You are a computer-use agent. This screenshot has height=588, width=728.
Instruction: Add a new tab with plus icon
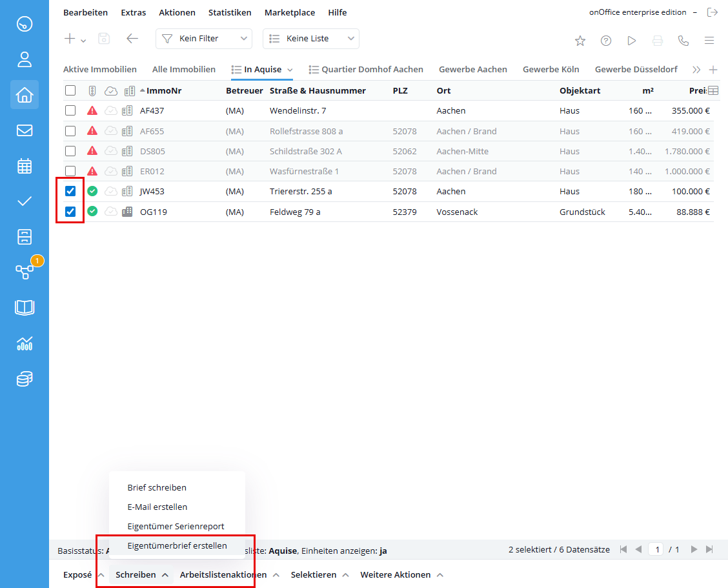(x=713, y=70)
